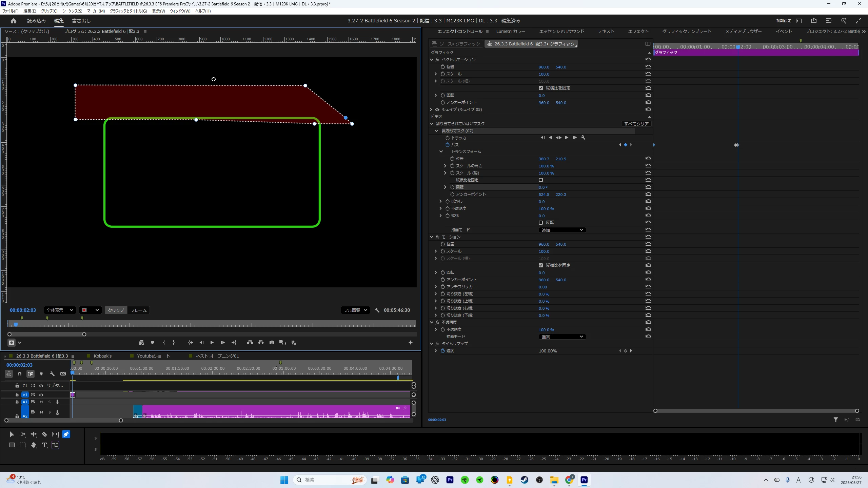This screenshot has width=868, height=488.
Task: Uncheck 縦横比を固定 under ベクトルモーション
Action: click(541, 88)
